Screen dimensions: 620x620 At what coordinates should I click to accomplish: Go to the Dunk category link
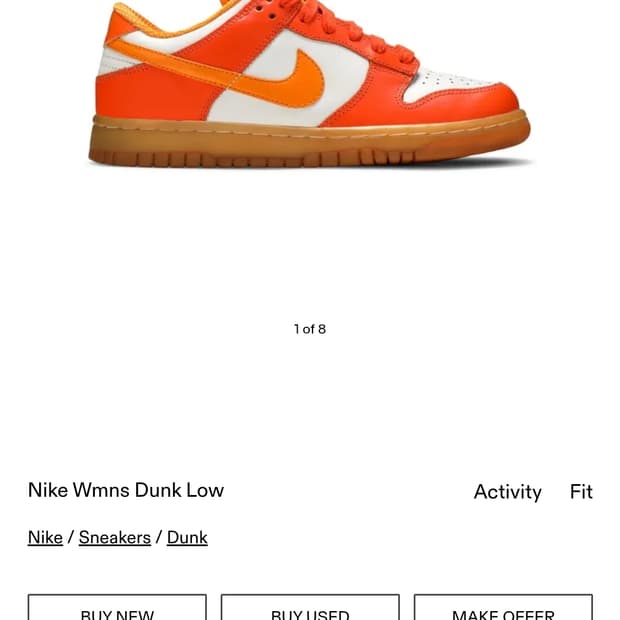187,537
